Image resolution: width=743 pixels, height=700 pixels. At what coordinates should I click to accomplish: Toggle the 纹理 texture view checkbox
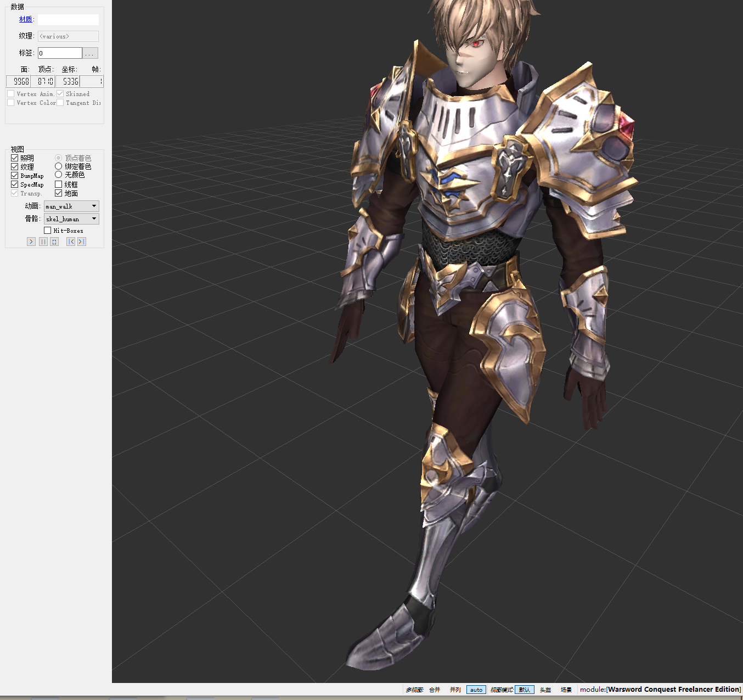tap(15, 167)
